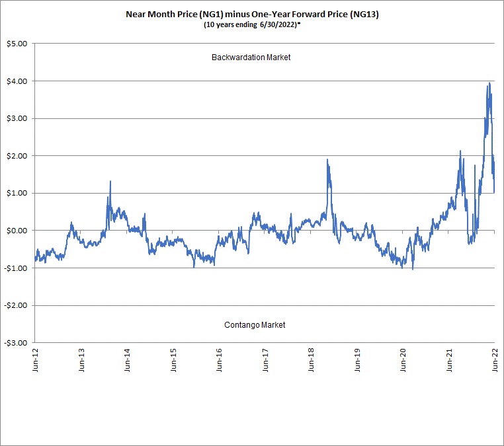Select the -$1.00 y-axis label
This screenshot has height=446, width=504.
pyautogui.click(x=16, y=268)
